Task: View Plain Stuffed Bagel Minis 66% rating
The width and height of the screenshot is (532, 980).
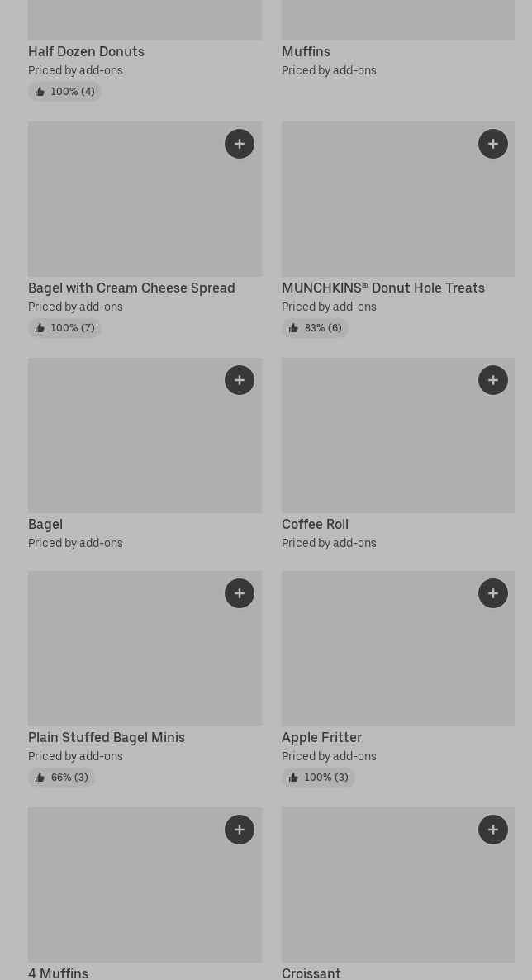Action: click(x=61, y=778)
